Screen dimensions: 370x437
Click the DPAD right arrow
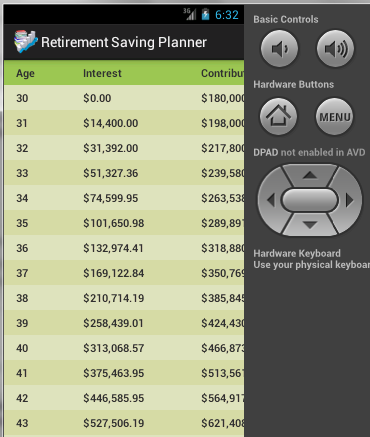click(349, 200)
